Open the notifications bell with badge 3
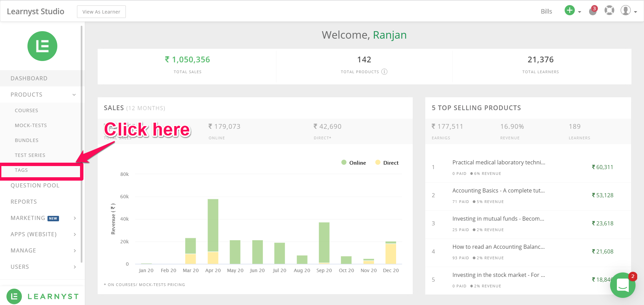 tap(593, 11)
